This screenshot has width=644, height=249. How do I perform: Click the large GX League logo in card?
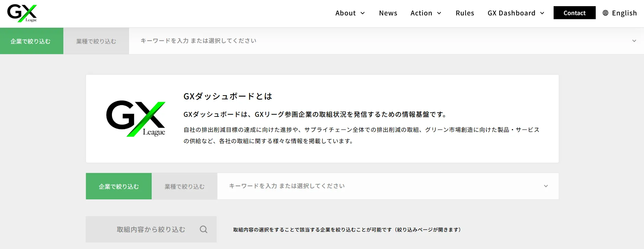136,119
